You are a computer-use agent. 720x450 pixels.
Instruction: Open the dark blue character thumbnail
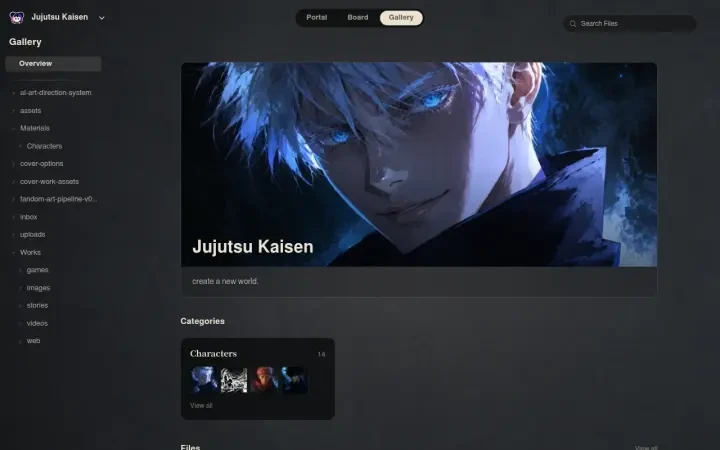[x=294, y=380]
